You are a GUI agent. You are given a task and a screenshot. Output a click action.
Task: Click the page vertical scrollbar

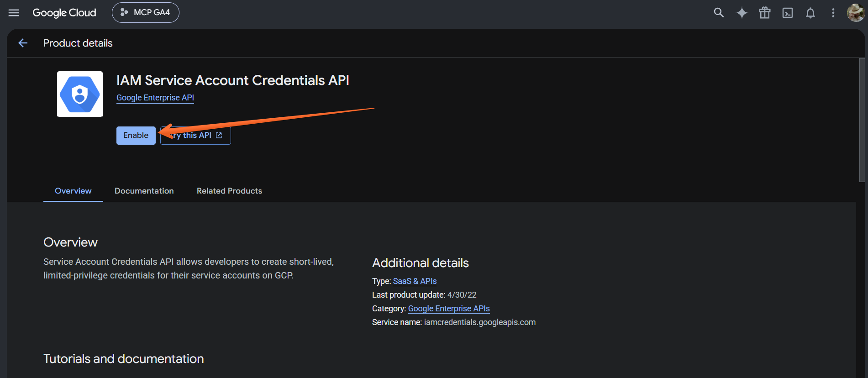click(862, 121)
